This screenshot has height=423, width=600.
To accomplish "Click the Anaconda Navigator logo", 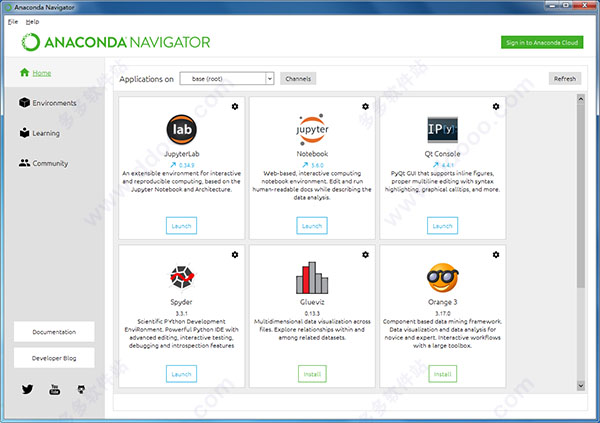I will (x=116, y=42).
